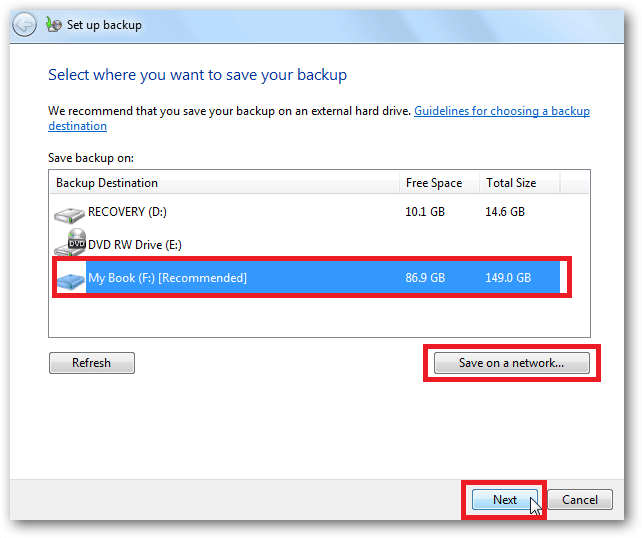Image resolution: width=642 pixels, height=538 pixels.
Task: Sort by Backup Destination column header
Action: (224, 183)
